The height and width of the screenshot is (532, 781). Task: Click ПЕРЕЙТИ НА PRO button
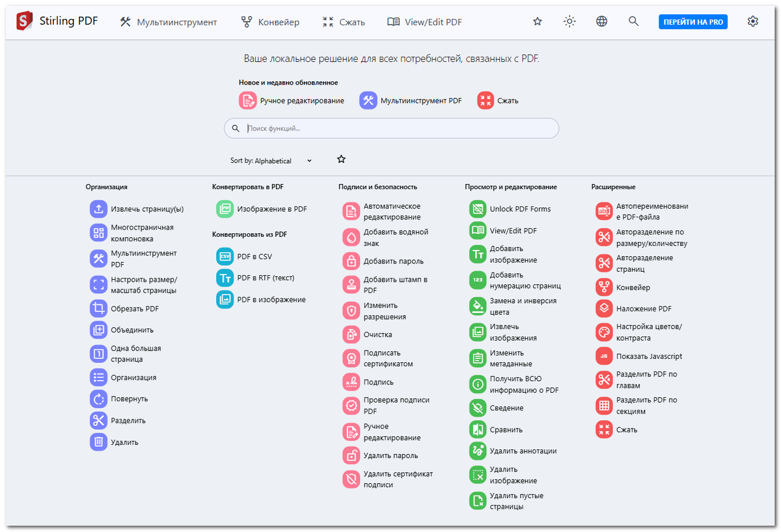tap(693, 21)
